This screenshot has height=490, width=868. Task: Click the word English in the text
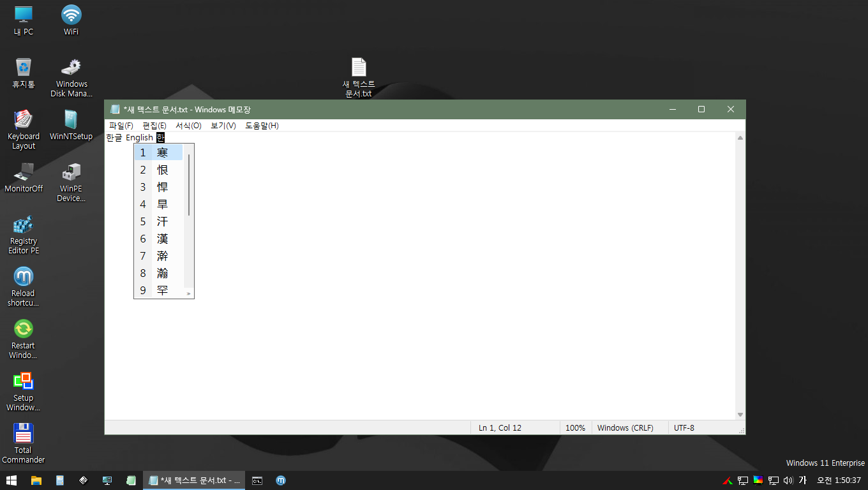139,137
